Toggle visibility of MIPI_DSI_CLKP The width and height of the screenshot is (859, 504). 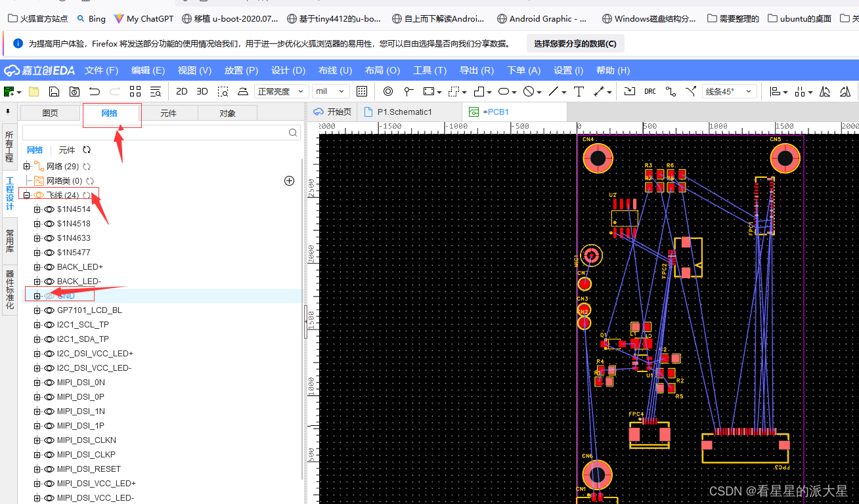pos(49,455)
